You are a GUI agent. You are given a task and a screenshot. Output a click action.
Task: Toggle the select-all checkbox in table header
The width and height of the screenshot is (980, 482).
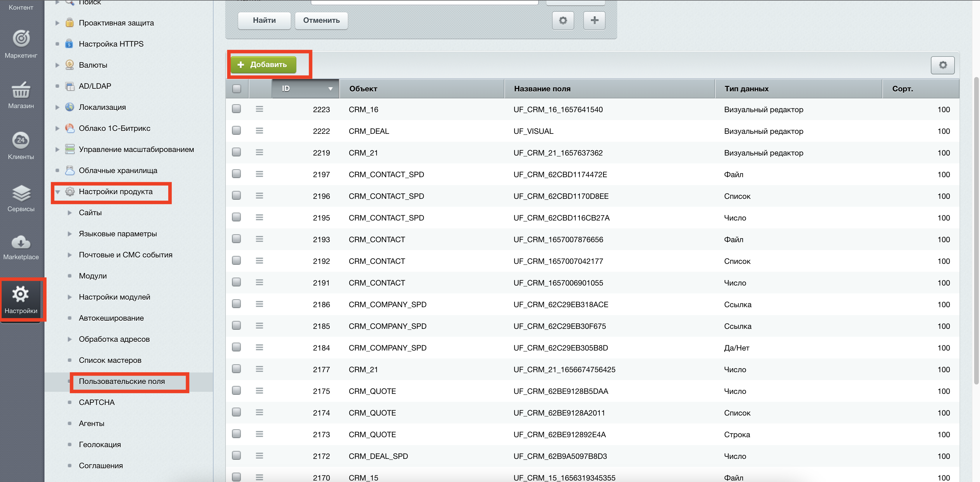click(236, 89)
